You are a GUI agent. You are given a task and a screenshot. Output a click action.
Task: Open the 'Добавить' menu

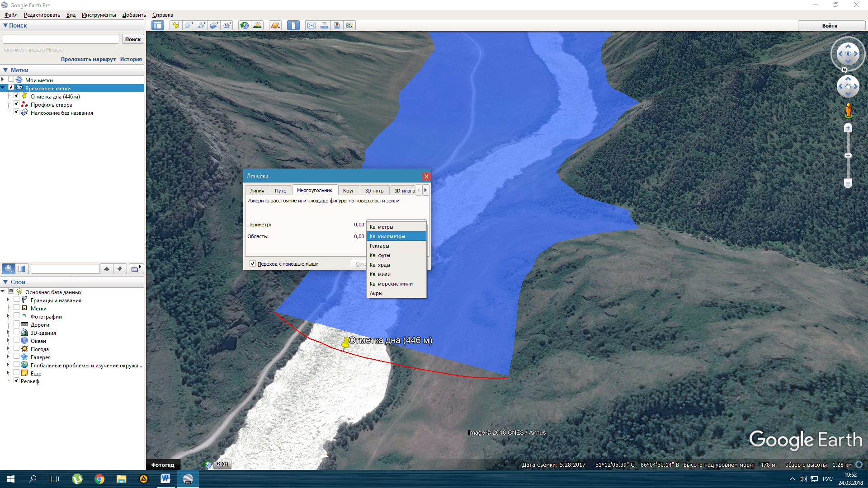[x=134, y=15]
